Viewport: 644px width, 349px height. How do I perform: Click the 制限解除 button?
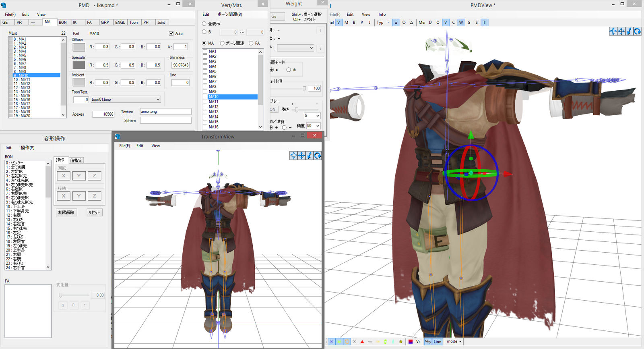tap(66, 212)
